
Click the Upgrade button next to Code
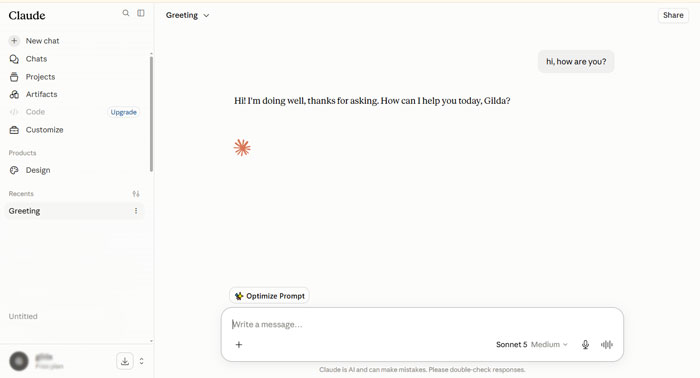[124, 112]
